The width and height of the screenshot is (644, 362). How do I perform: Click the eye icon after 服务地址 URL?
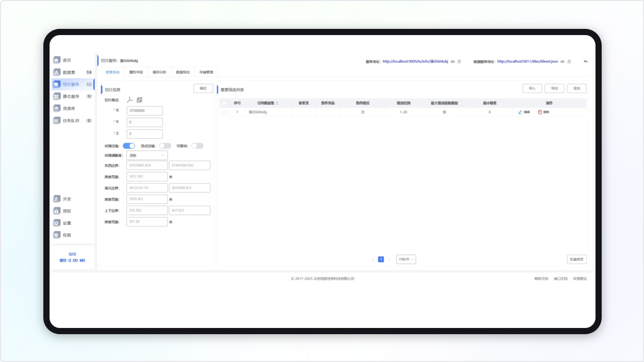coord(453,62)
